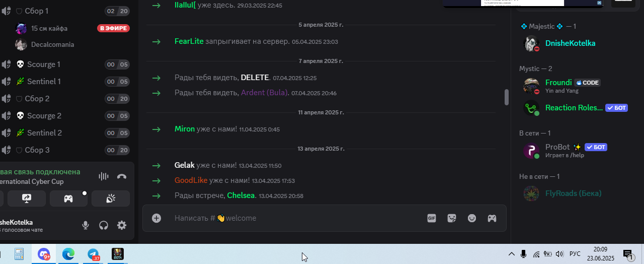Click the plus attachment button in the message box

(156, 218)
